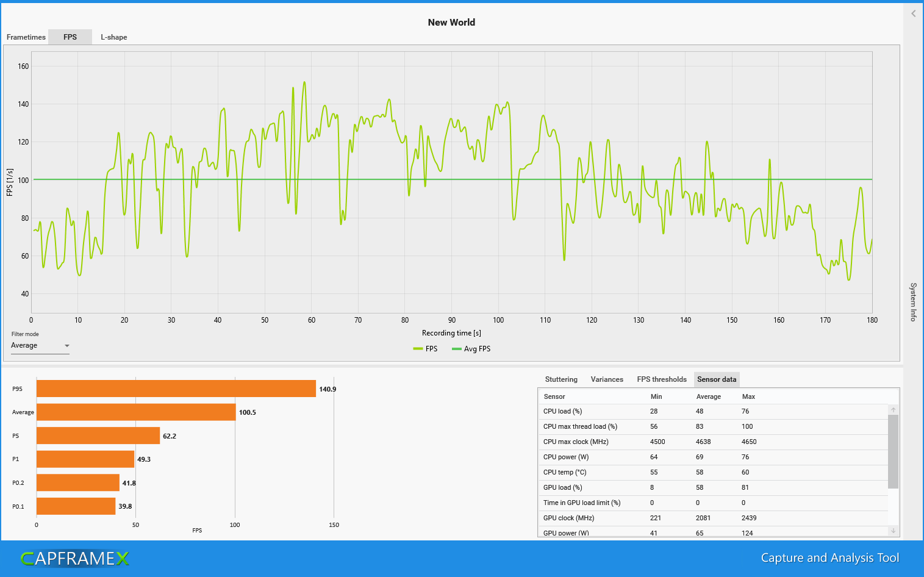Toggle the FPS series in legend
Viewport: 924px width, 577px height.
pos(426,349)
